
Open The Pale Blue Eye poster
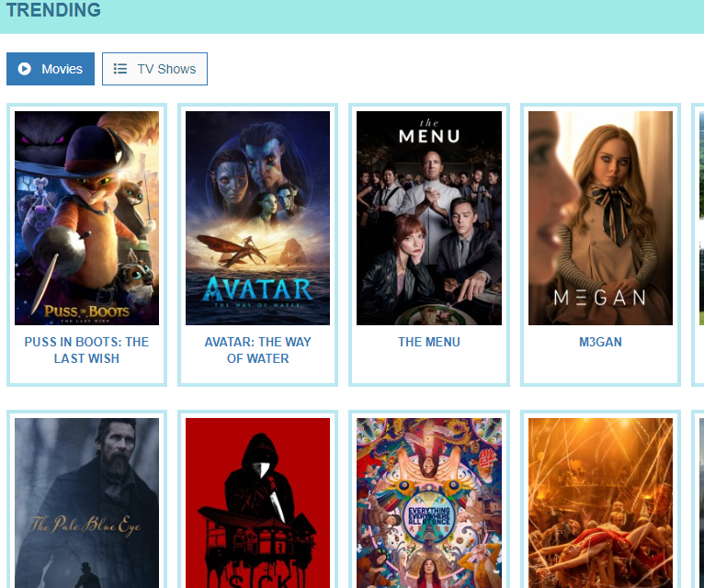(x=86, y=503)
